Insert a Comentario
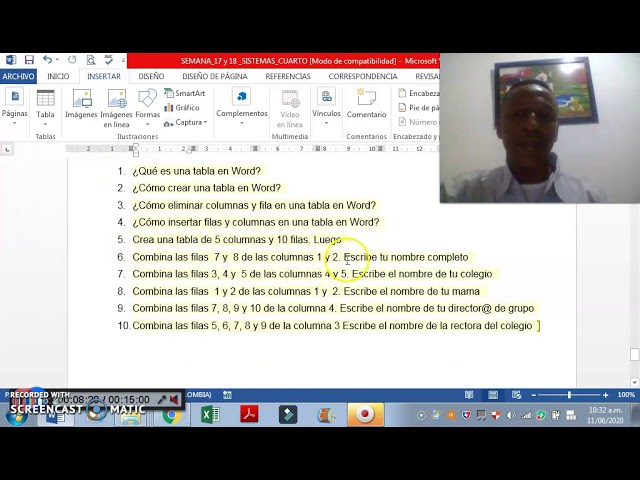 [x=366, y=104]
